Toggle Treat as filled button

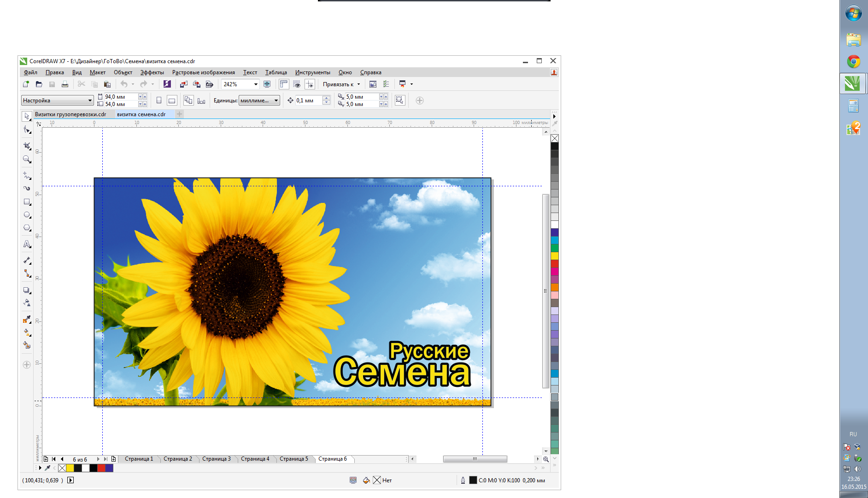399,101
